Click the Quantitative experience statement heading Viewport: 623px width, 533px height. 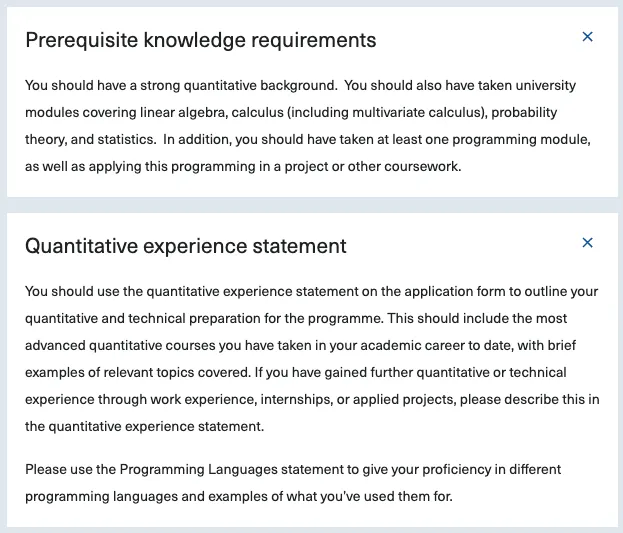pyautogui.click(x=186, y=246)
